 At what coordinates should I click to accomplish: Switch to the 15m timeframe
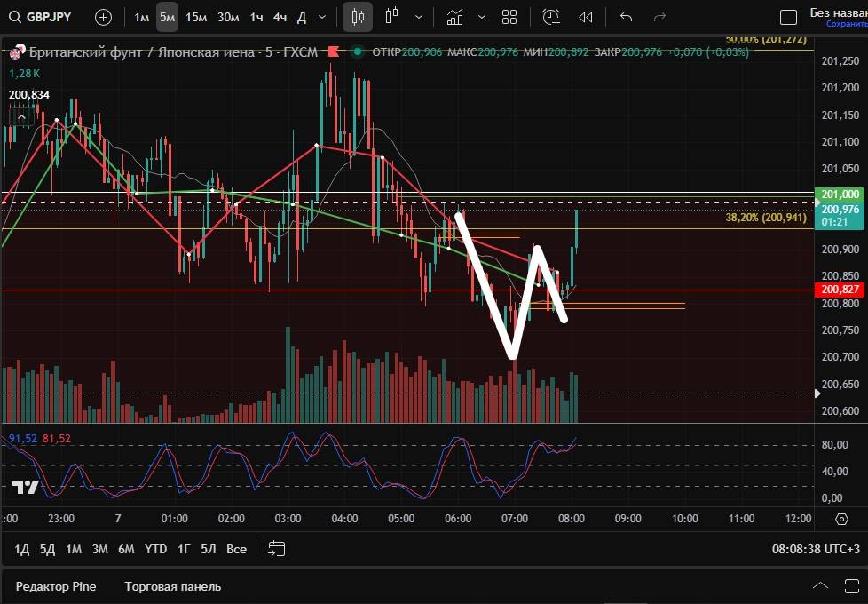[196, 17]
